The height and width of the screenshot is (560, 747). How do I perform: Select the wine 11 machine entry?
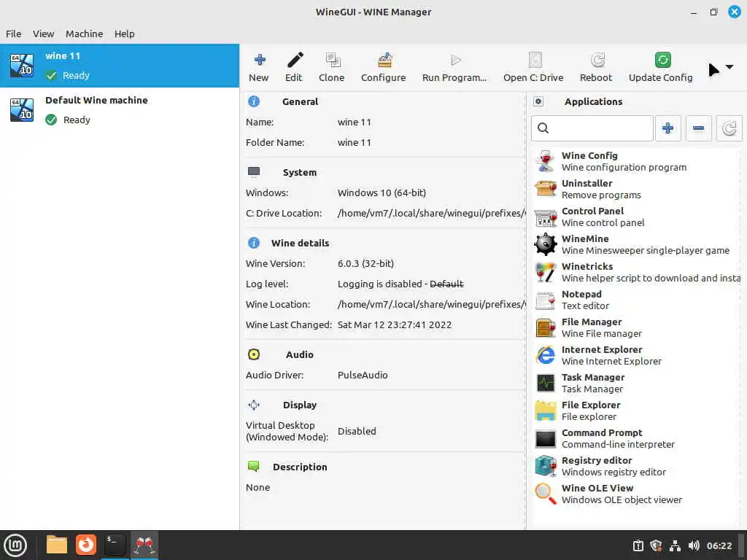(x=120, y=66)
